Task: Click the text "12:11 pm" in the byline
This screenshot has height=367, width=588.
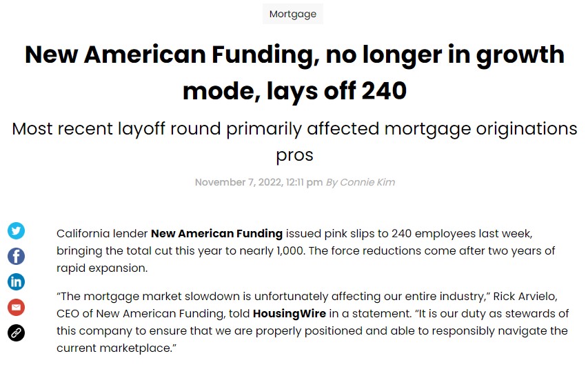Action: coord(304,182)
